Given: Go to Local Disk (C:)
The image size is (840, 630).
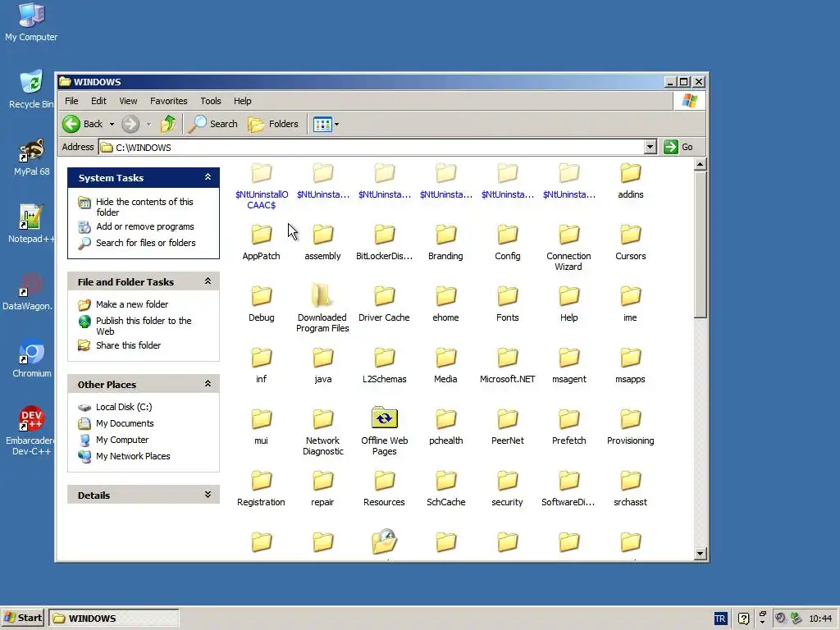Looking at the screenshot, I should (x=124, y=407).
